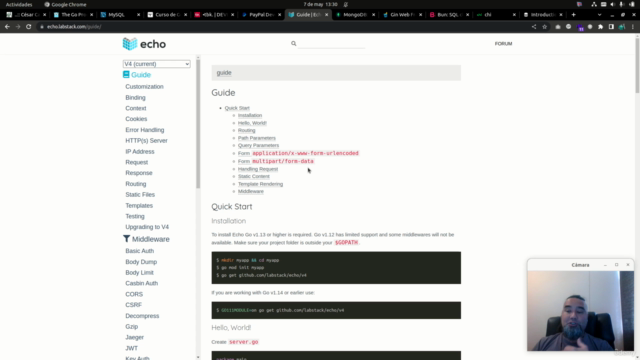Click the FORUM link in header
Image resolution: width=640 pixels, height=360 pixels.
coord(503,44)
